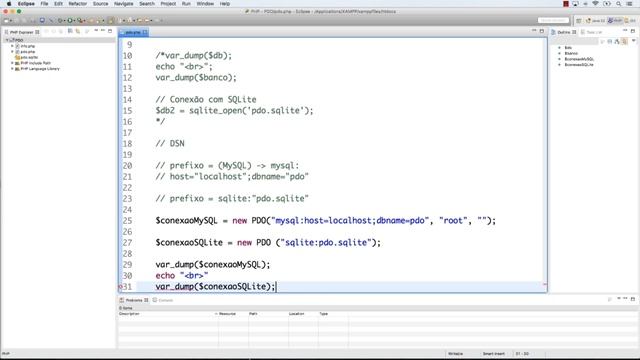Select $conexaoSQLite in the Outline
The image size is (640, 360).
579,65
